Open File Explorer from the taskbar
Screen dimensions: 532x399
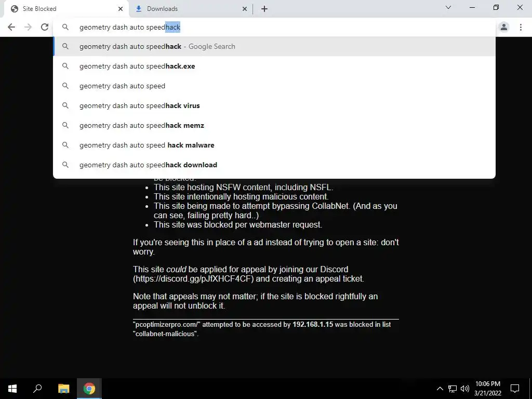[x=63, y=389]
